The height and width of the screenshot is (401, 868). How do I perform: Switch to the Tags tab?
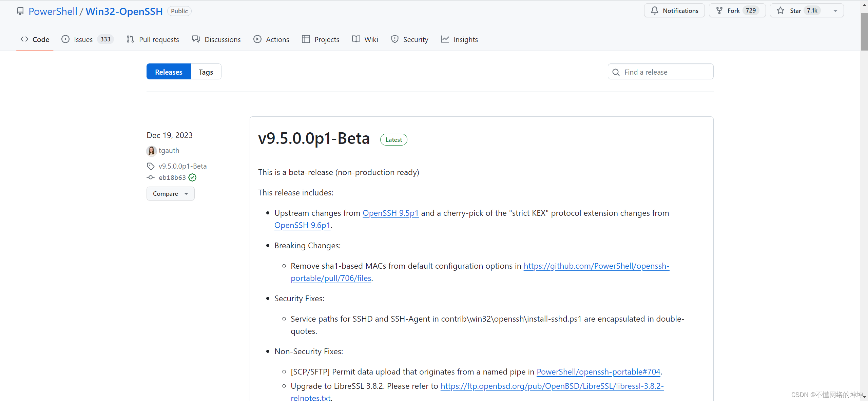(205, 72)
